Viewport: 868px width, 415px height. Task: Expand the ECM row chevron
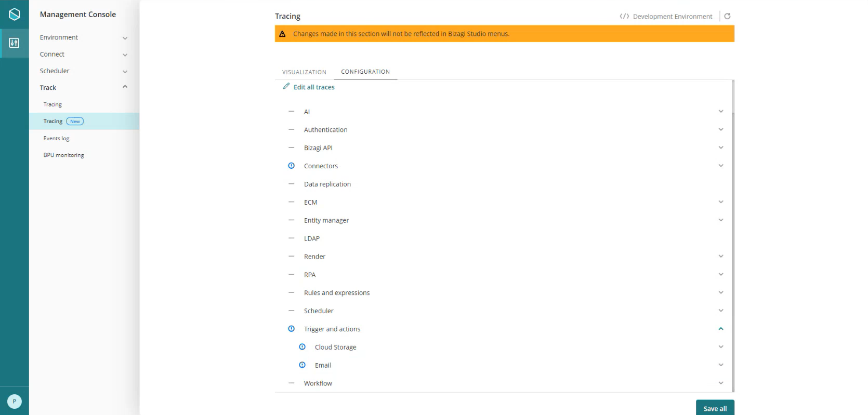721,202
